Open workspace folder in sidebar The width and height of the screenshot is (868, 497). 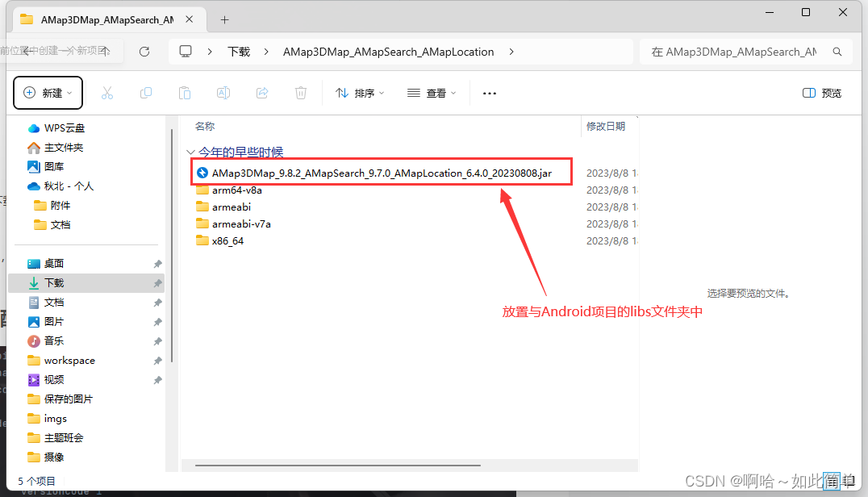[x=69, y=361]
